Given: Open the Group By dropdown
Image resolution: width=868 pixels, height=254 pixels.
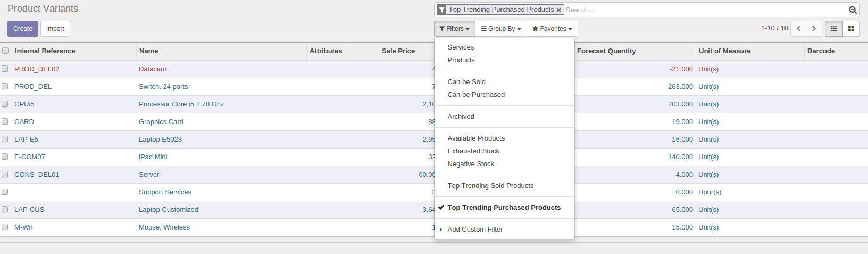Looking at the screenshot, I should coord(501,29).
